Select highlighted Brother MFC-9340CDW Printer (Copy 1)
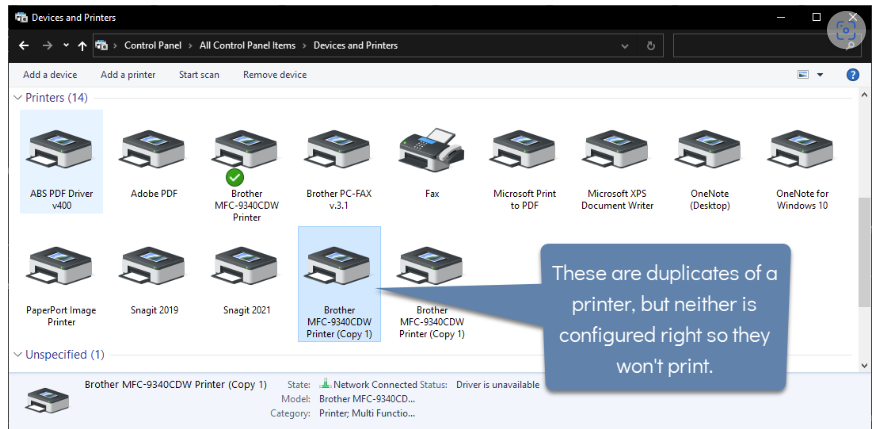Viewport: 875px width, 429px height. click(x=339, y=284)
